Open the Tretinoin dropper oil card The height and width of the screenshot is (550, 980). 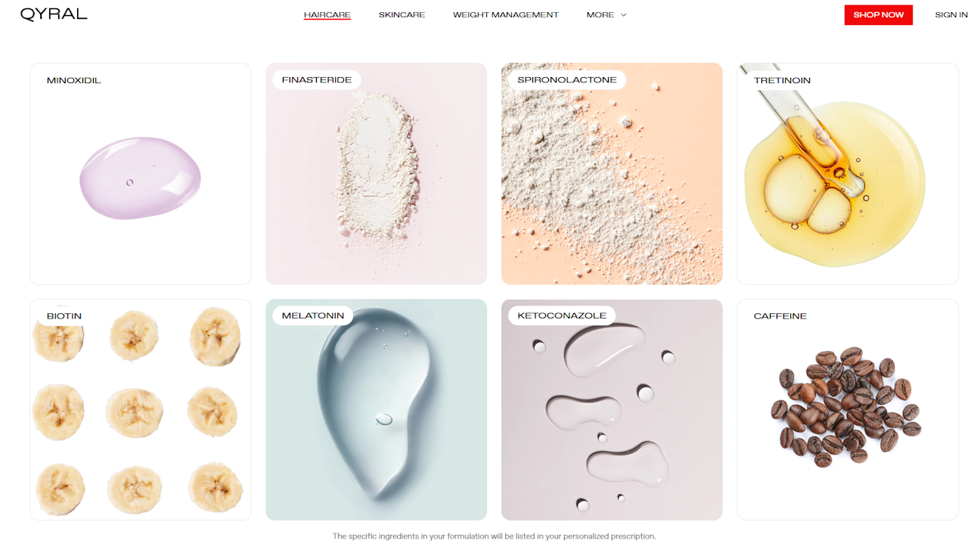[x=848, y=173]
